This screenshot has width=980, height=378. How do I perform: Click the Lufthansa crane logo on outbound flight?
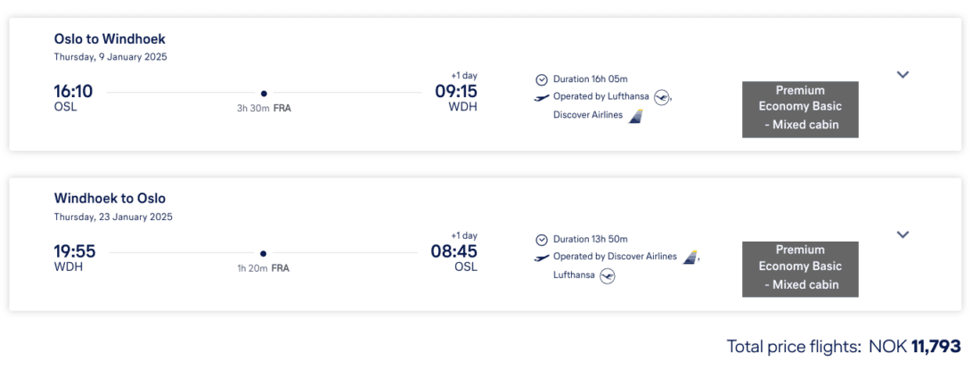[661, 96]
